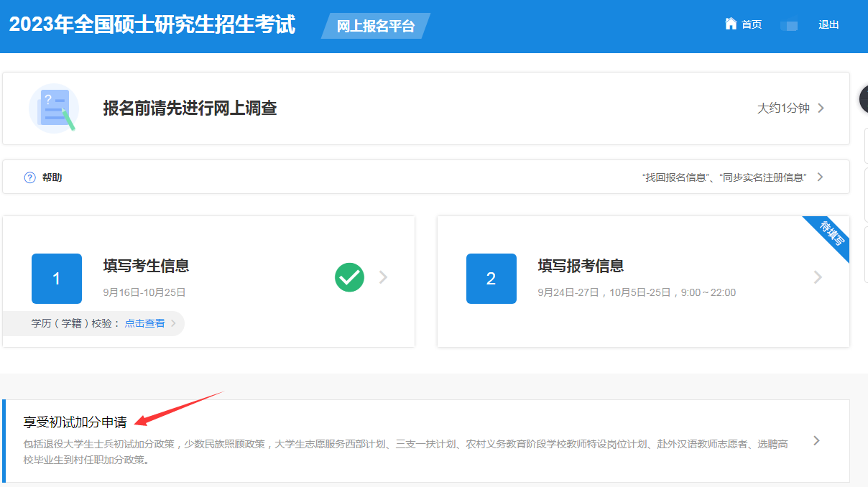Open the 报名前请先进行网上调查 survey heading

click(190, 108)
